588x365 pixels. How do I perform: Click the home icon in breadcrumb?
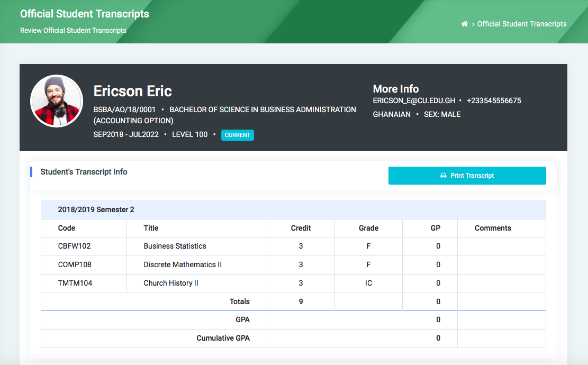click(465, 24)
